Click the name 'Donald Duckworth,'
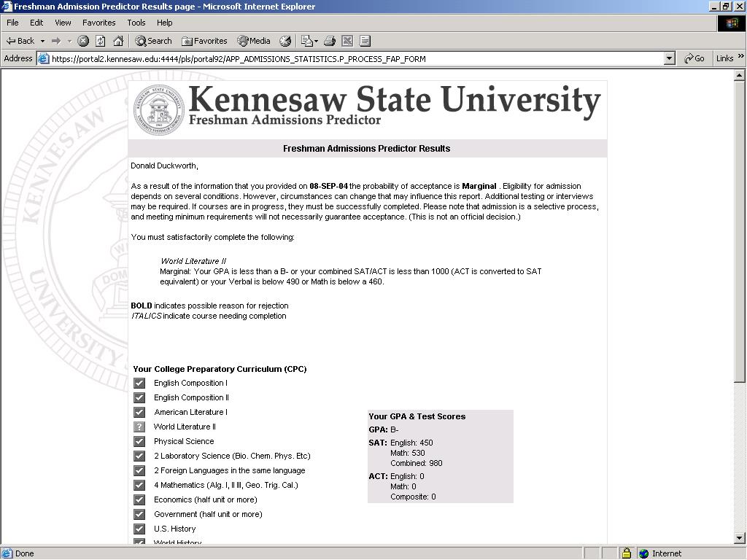This screenshot has height=560, width=747. click(x=164, y=166)
